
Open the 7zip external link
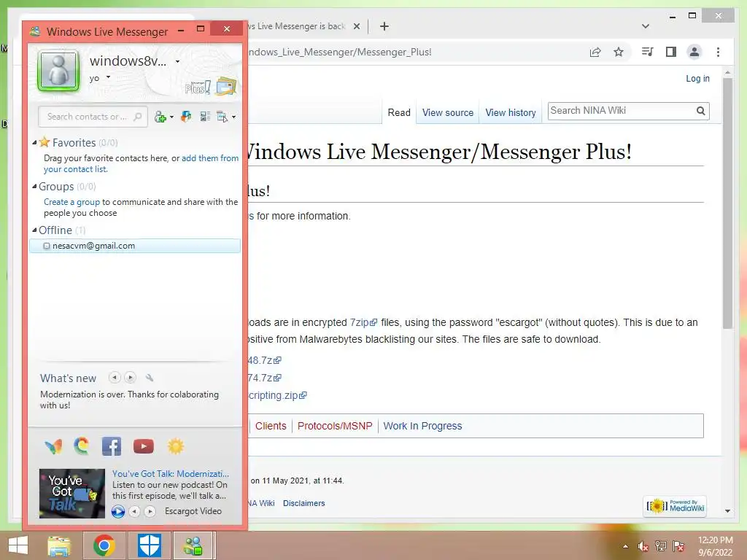click(363, 322)
